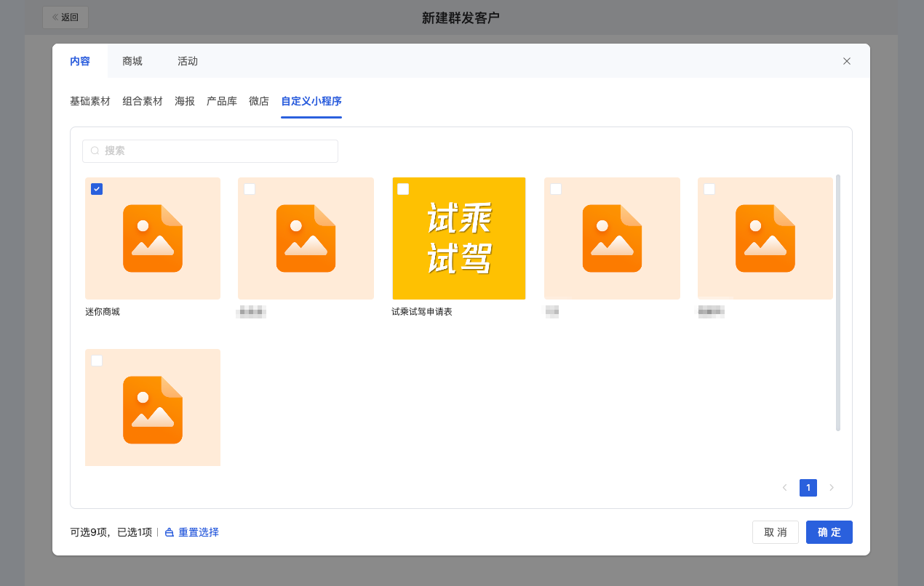Click the magnifier icon in search box
This screenshot has height=586, width=924.
coord(95,151)
